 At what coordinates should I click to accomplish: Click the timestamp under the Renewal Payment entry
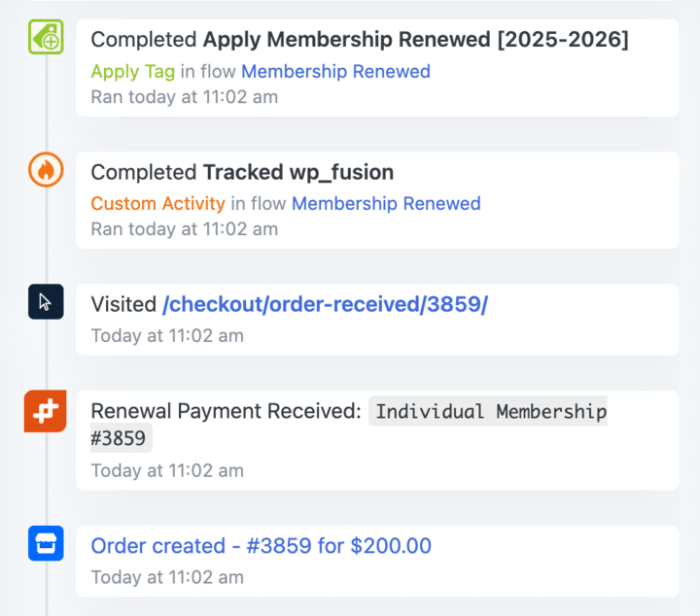(x=167, y=470)
